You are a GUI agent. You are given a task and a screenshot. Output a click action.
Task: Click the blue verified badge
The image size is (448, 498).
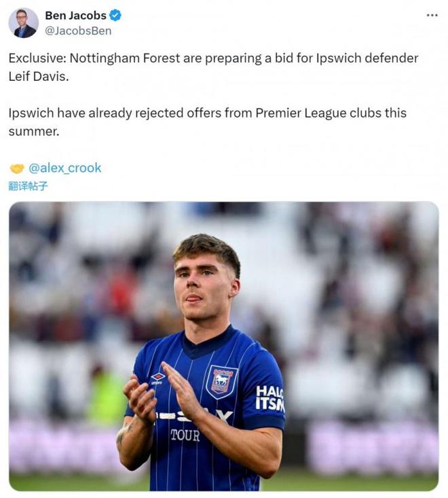[115, 15]
